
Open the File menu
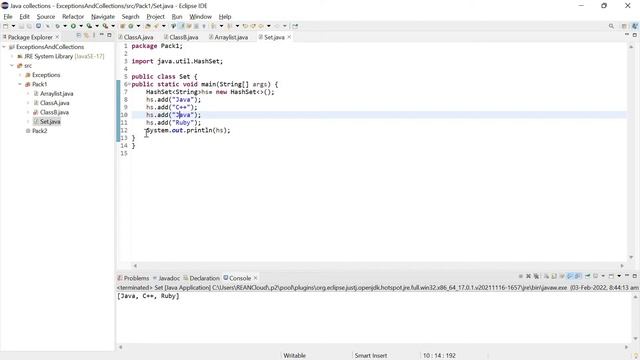click(8, 16)
